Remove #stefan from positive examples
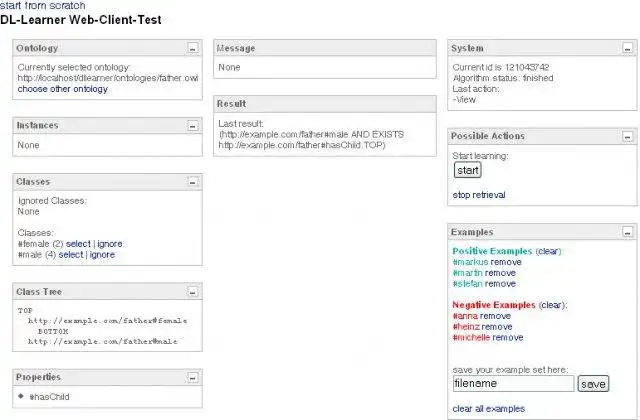The image size is (640, 420). [500, 284]
